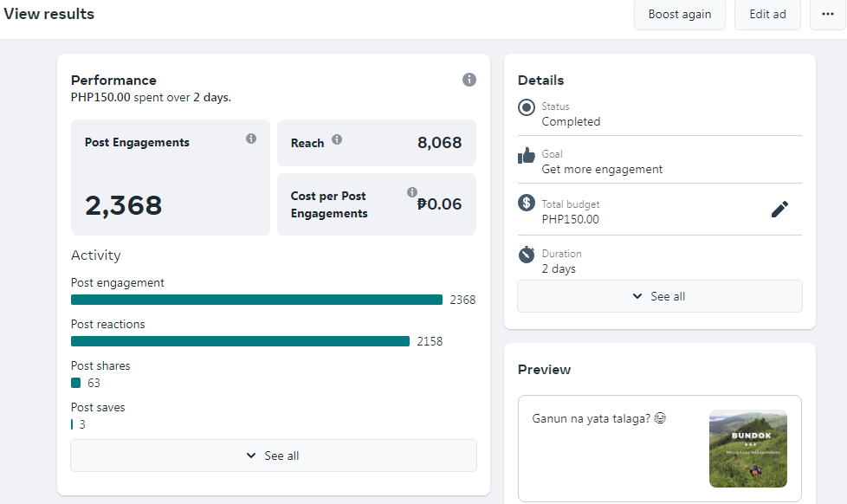Open the three-dots more options menu

click(828, 15)
